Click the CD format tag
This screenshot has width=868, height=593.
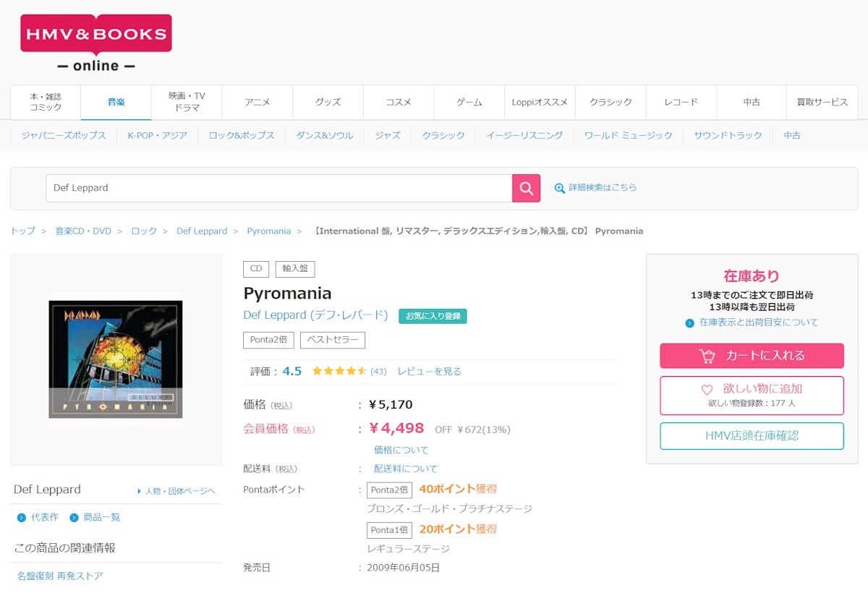tap(256, 269)
